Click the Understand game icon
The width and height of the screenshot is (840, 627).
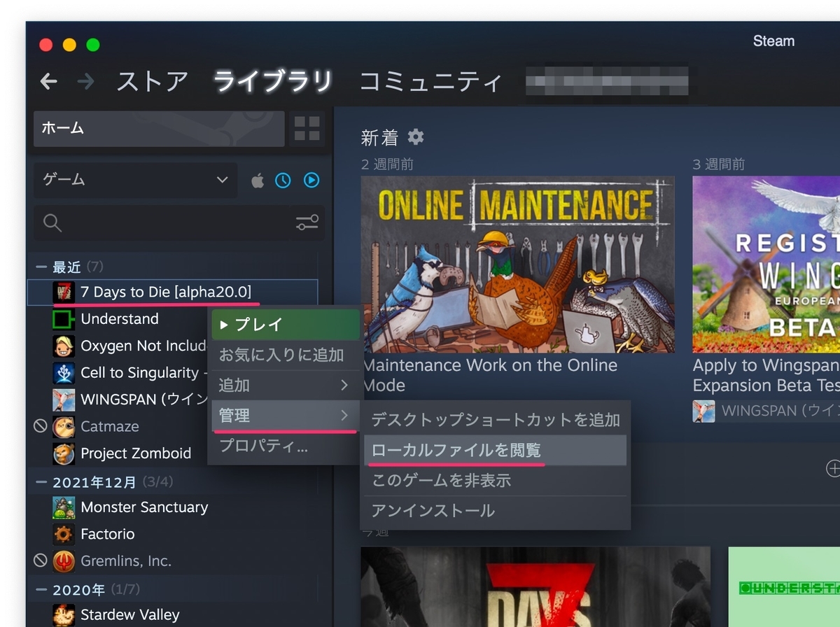pyautogui.click(x=64, y=319)
